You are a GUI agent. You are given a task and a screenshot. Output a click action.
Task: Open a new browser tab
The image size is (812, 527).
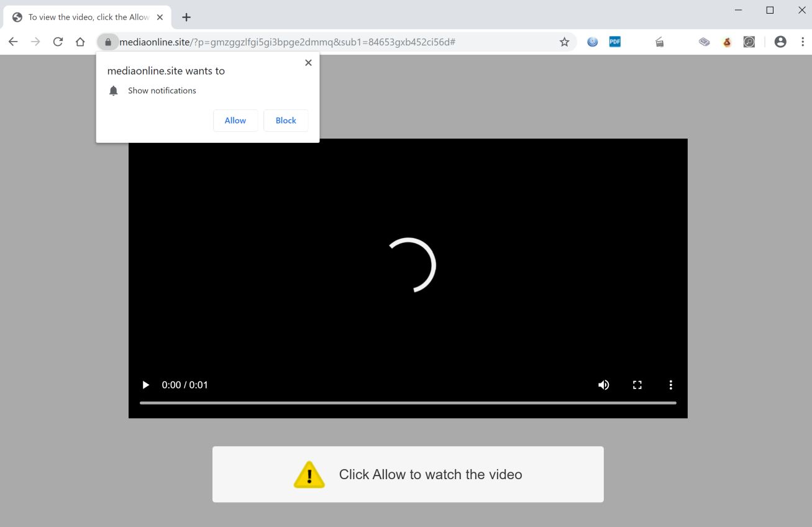coord(186,17)
